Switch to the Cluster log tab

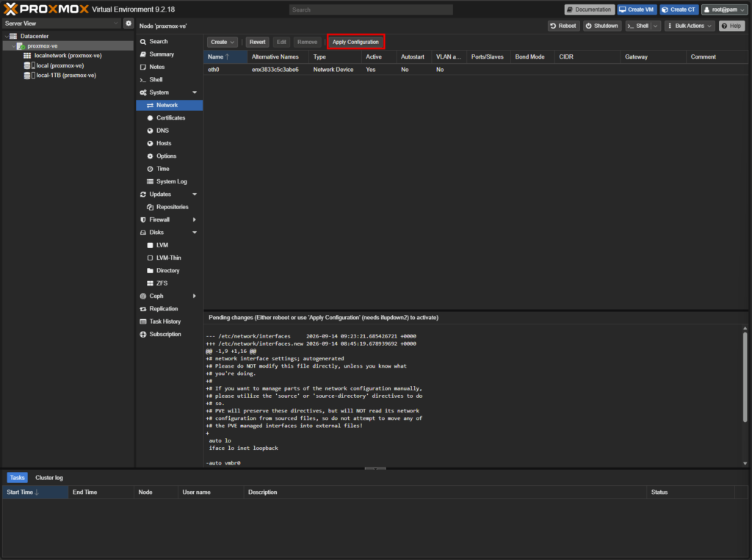(x=49, y=478)
